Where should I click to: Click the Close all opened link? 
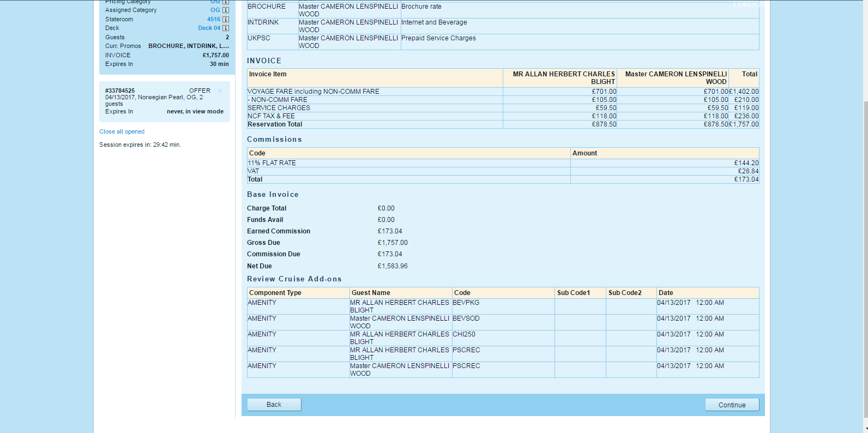122,131
